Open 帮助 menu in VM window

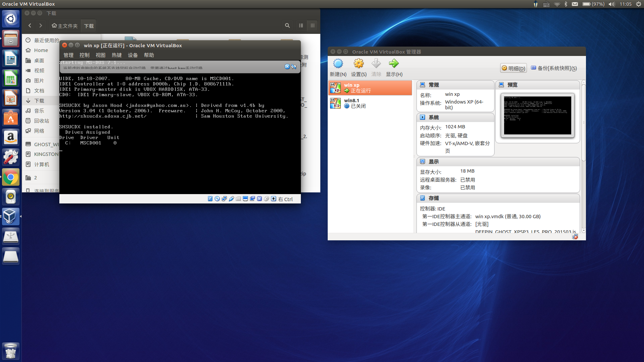149,55
